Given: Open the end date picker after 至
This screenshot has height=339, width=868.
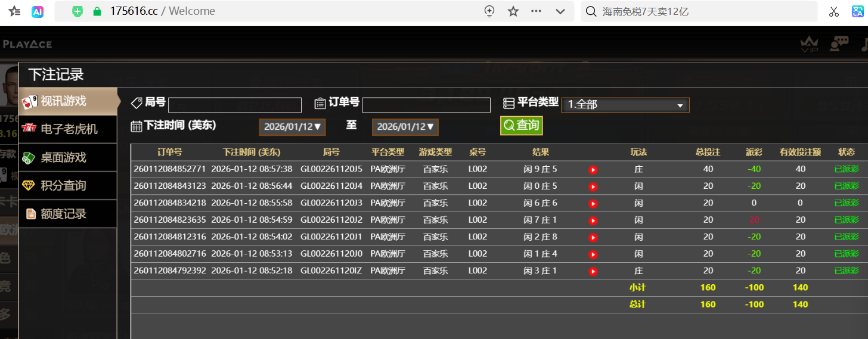Looking at the screenshot, I should 405,127.
